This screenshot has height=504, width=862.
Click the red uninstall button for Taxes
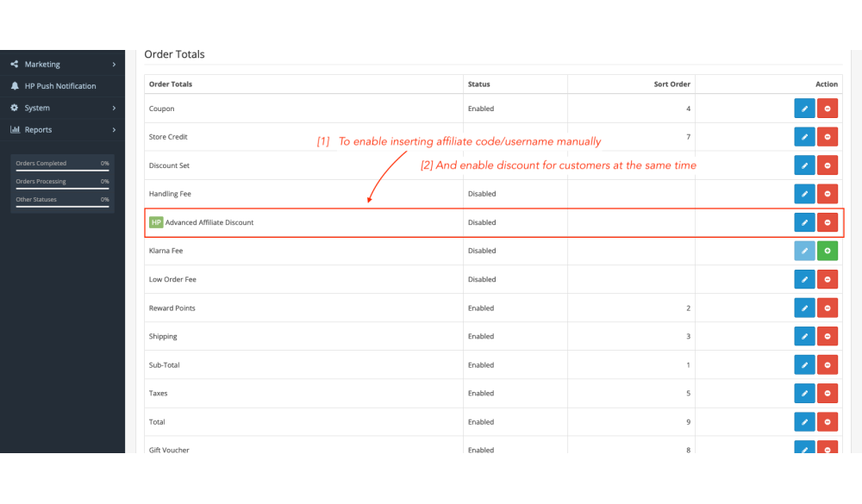(x=827, y=393)
